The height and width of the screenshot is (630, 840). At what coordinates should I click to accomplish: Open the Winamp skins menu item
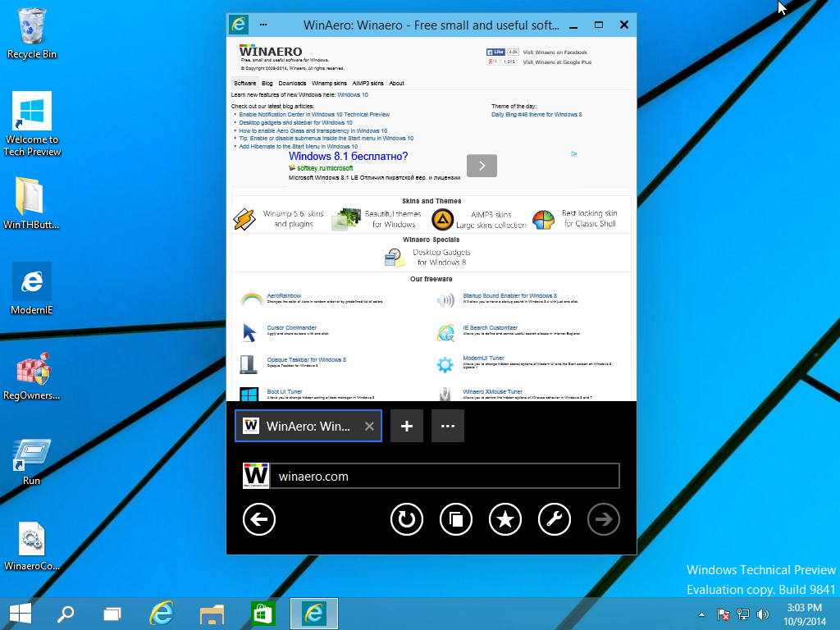[x=329, y=83]
